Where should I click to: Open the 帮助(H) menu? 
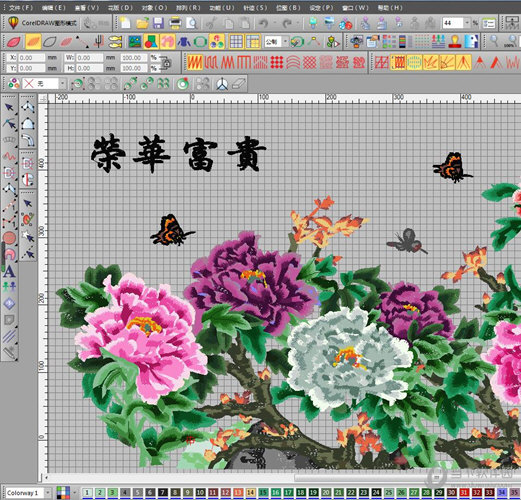[390, 7]
